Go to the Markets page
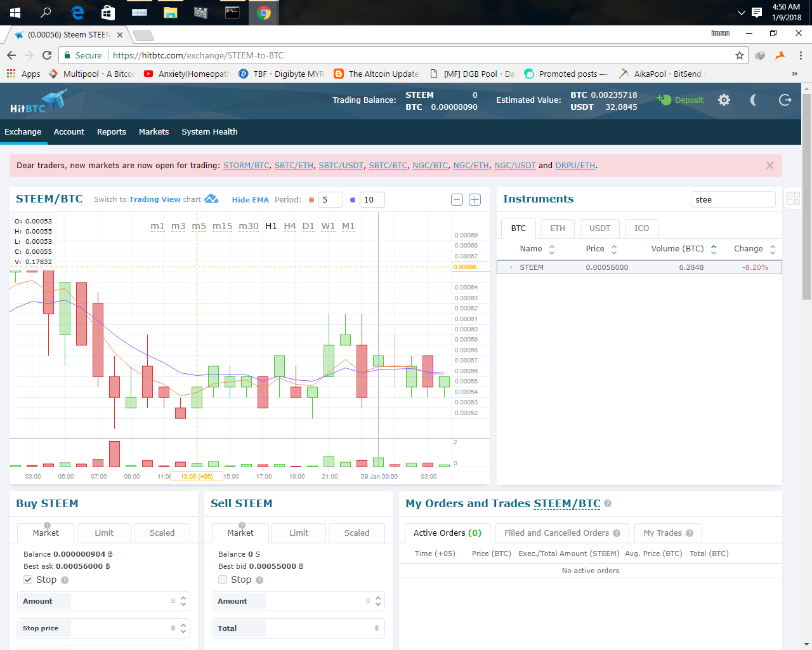Viewport: 812px width, 650px height. click(154, 131)
